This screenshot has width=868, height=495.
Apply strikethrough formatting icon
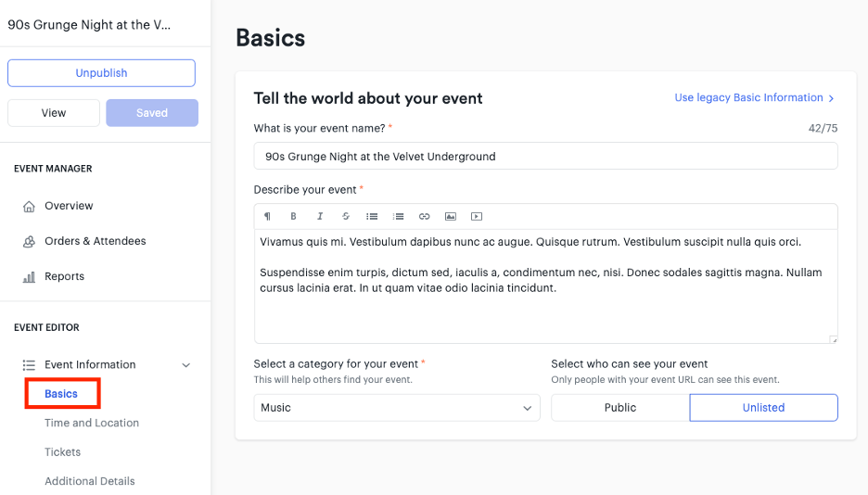coord(345,216)
